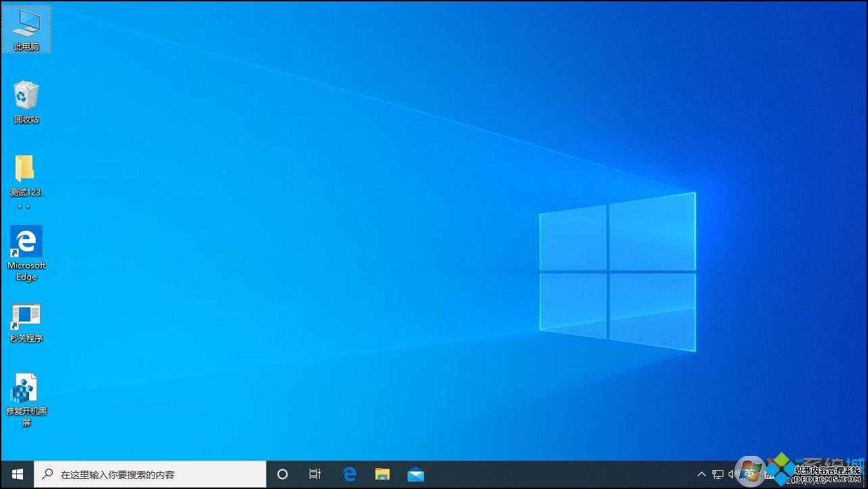
Task: Select the 此电脑 desktop icon
Action: click(26, 30)
